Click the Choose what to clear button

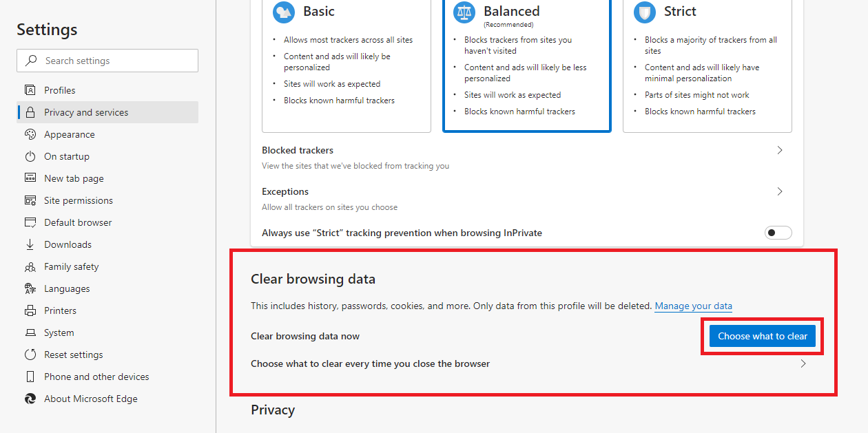coord(763,336)
